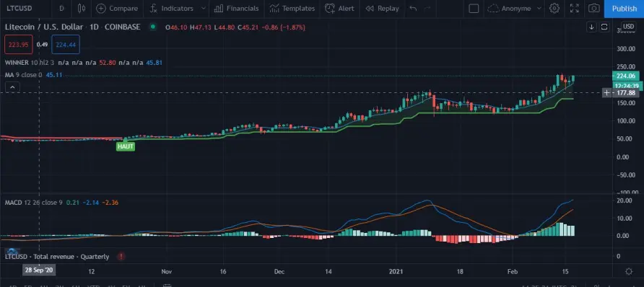Click the down-arrow pane button

[591, 27]
